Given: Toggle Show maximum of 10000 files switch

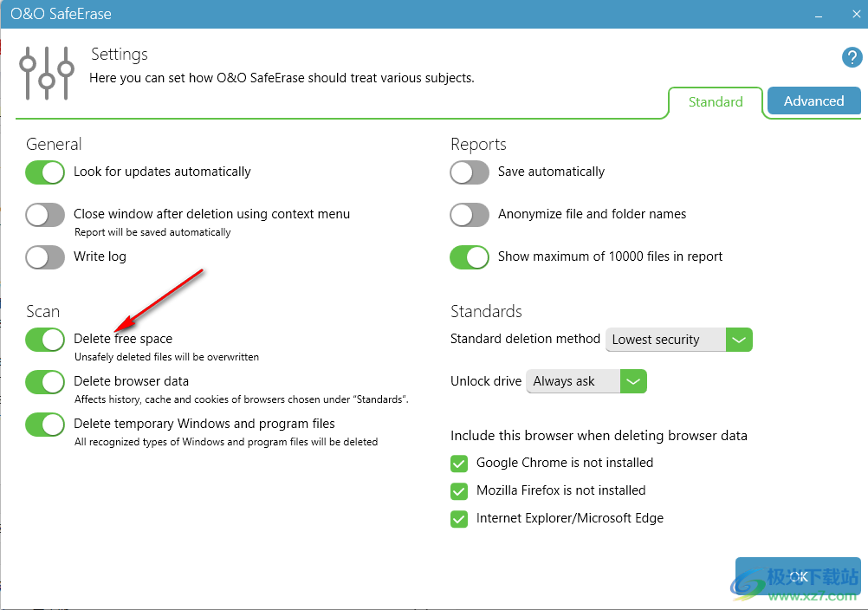Looking at the screenshot, I should (x=470, y=257).
